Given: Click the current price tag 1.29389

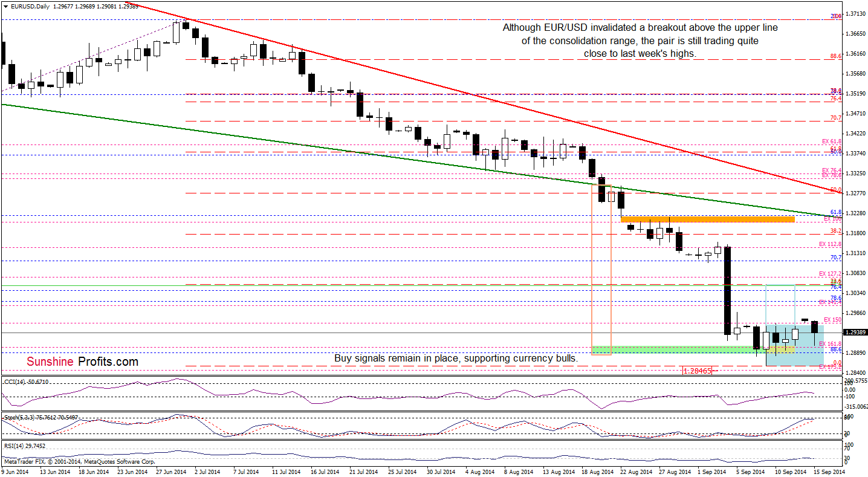Looking at the screenshot, I should pos(855,333).
